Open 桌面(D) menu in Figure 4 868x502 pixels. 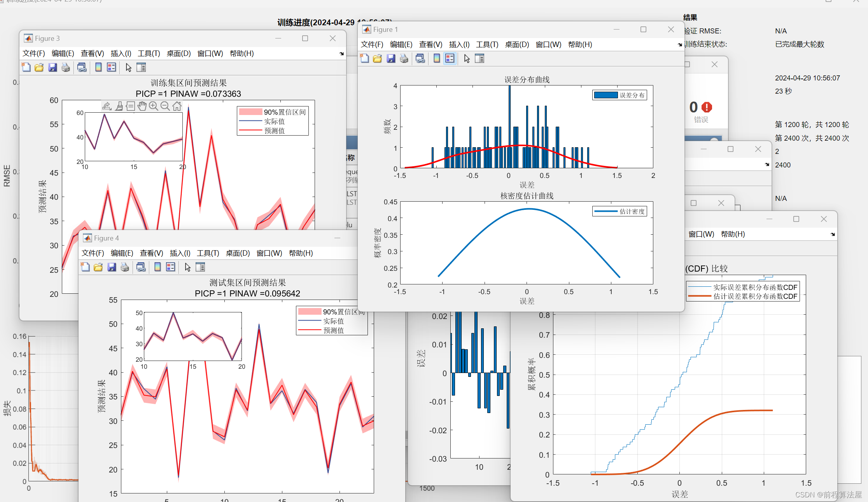coord(238,253)
